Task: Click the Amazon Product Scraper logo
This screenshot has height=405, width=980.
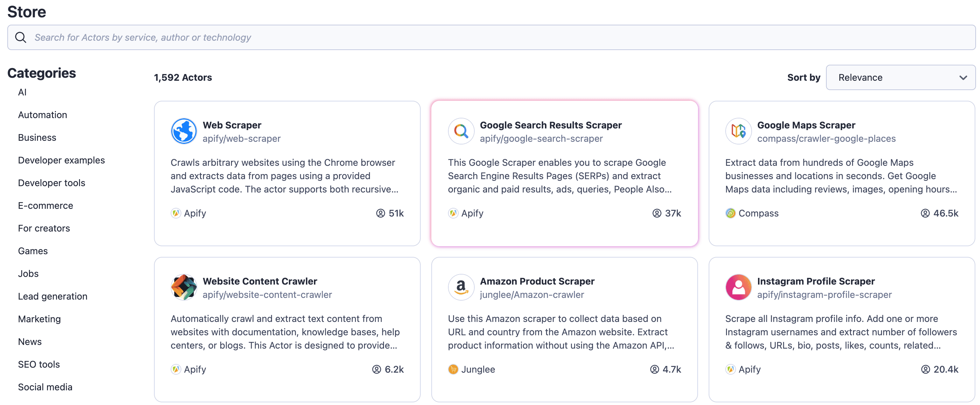Action: click(461, 287)
